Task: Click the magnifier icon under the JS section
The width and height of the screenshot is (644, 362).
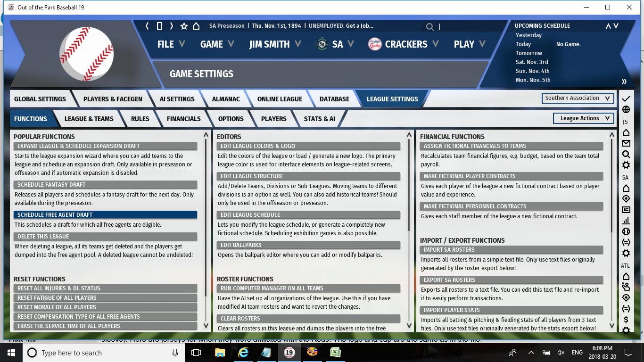Action: tap(626, 154)
